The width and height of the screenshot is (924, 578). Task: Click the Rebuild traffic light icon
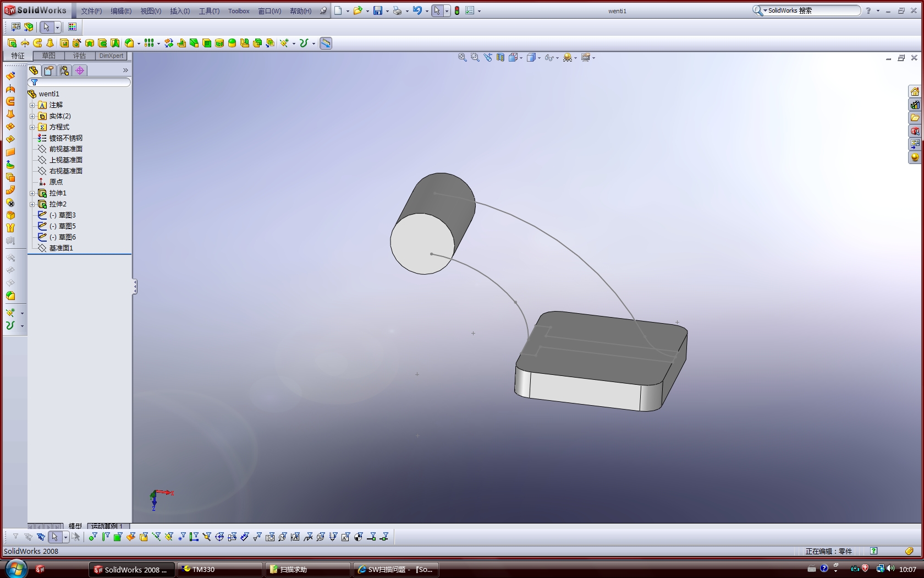click(457, 10)
